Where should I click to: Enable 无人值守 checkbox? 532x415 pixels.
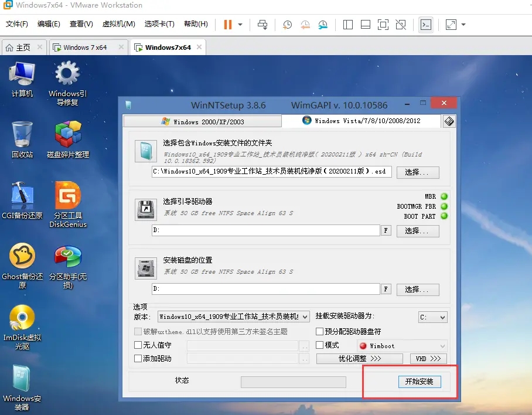tap(138, 345)
